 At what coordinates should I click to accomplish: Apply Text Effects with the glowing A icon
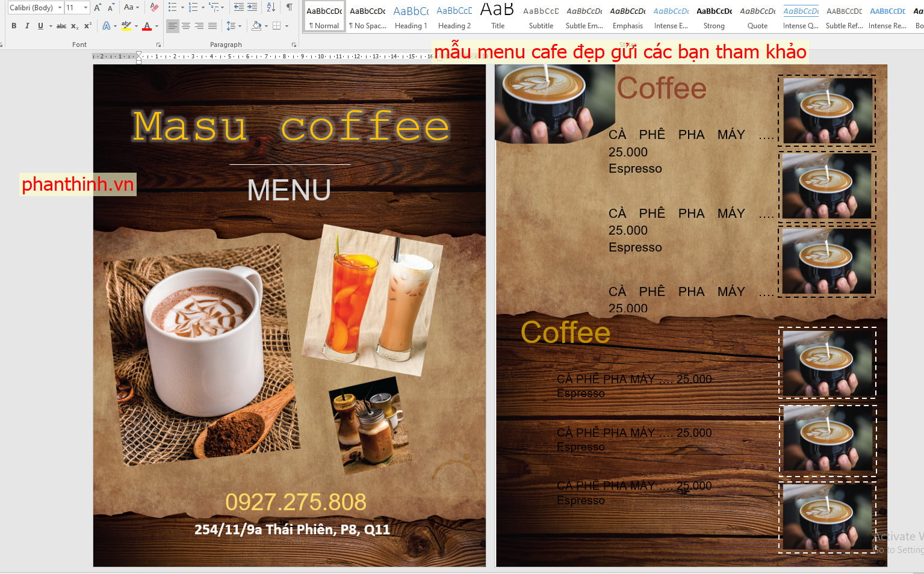click(106, 26)
